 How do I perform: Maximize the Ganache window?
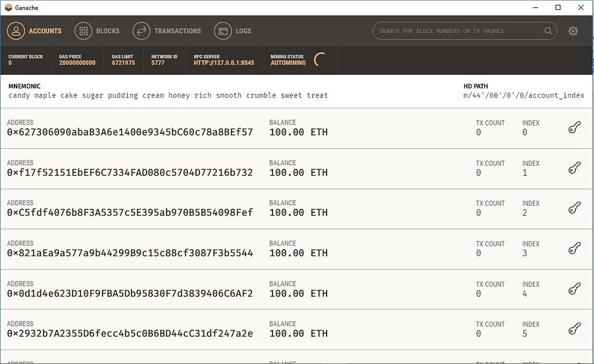558,8
